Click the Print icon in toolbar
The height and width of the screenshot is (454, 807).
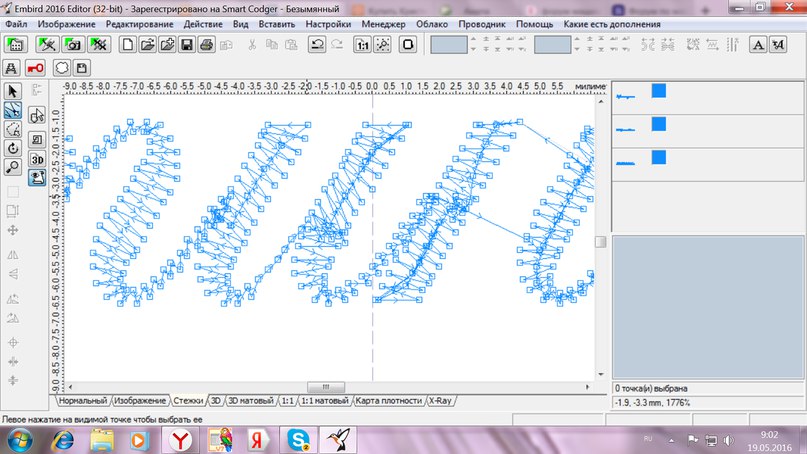click(206, 44)
